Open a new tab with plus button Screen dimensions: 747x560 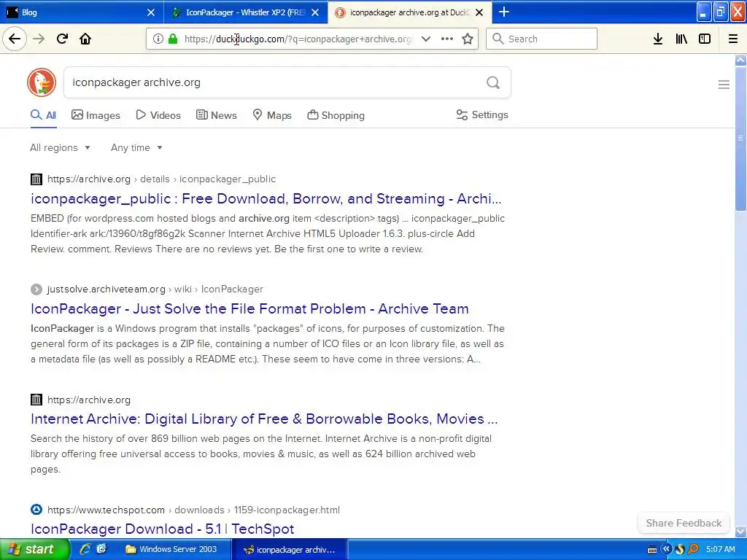pyautogui.click(x=504, y=12)
